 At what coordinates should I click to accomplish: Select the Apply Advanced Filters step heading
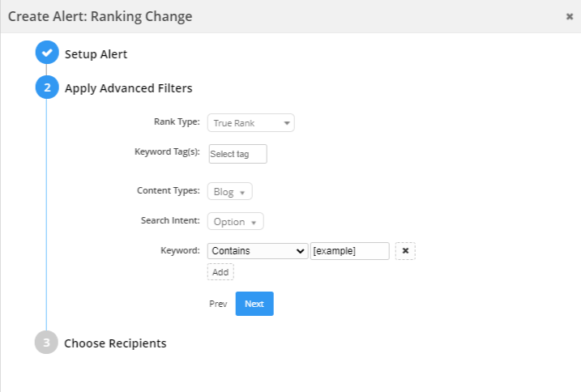click(128, 88)
